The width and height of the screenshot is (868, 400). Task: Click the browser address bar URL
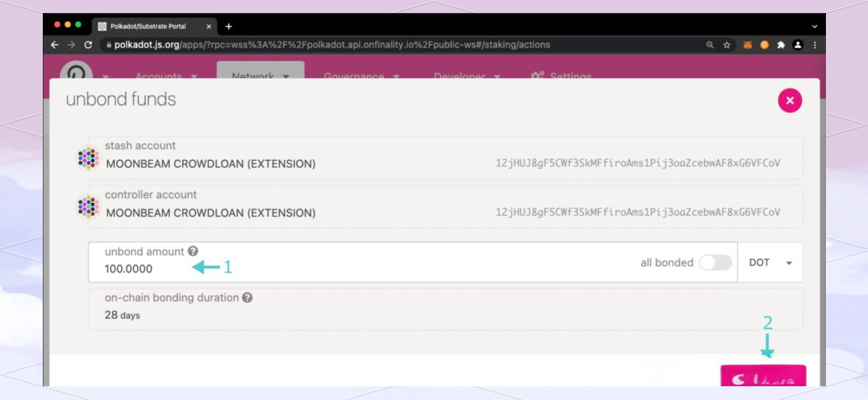point(332,45)
